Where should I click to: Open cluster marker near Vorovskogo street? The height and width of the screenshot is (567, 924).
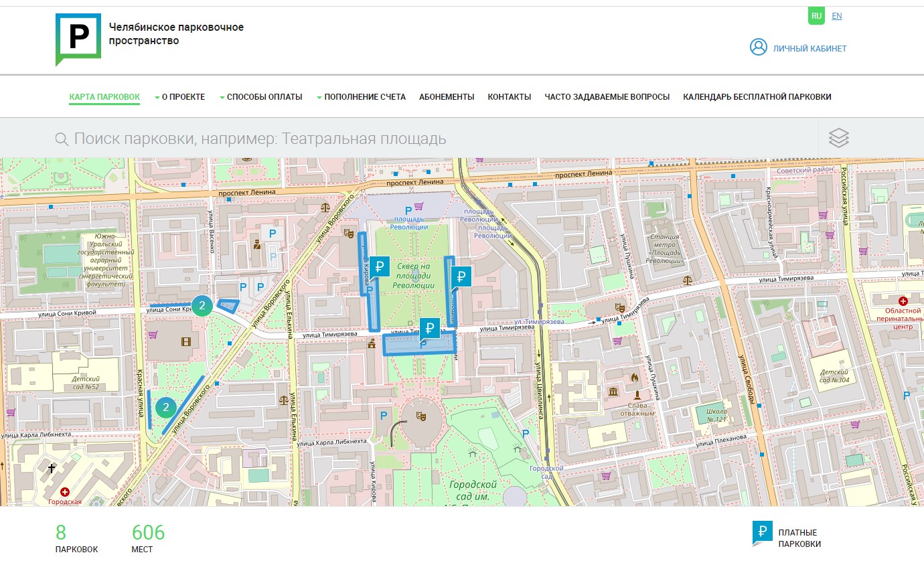(x=165, y=406)
